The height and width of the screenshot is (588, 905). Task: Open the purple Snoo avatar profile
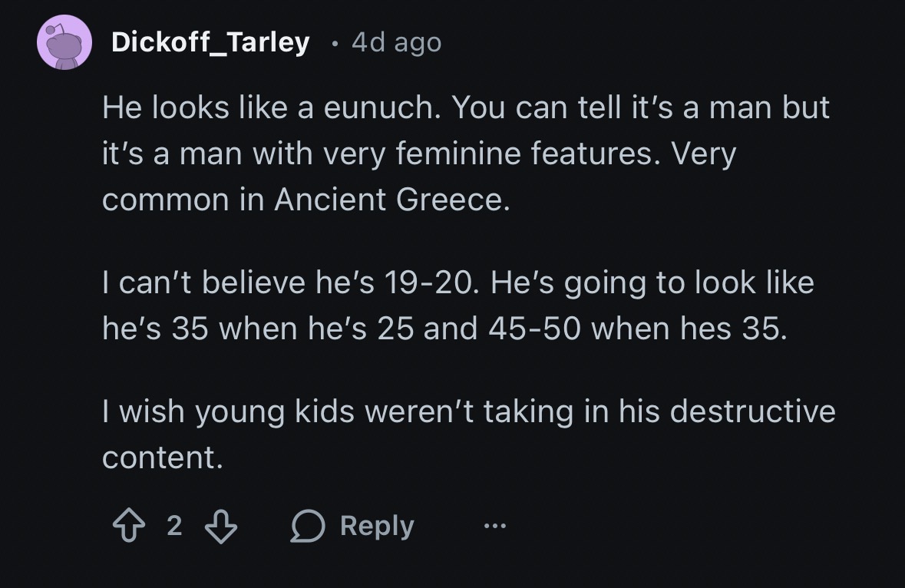tap(64, 42)
